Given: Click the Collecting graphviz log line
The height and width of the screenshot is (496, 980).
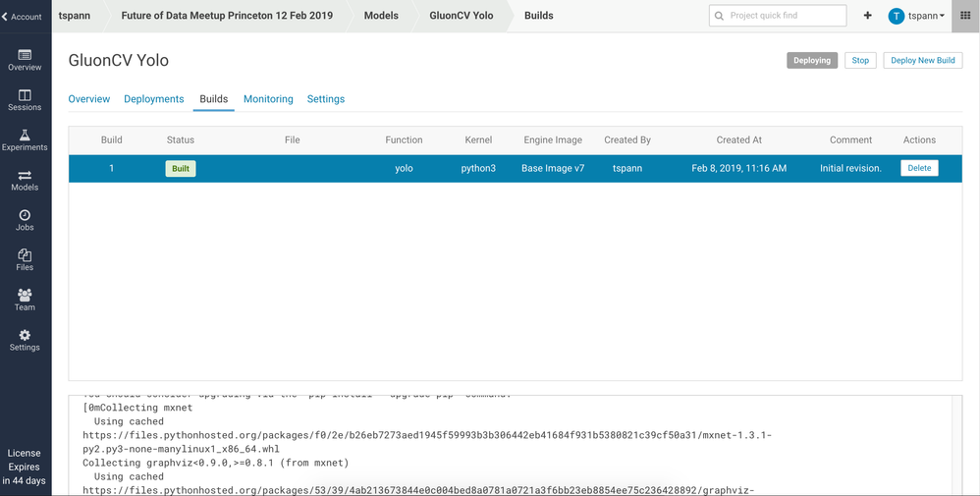Looking at the screenshot, I should (x=216, y=463).
